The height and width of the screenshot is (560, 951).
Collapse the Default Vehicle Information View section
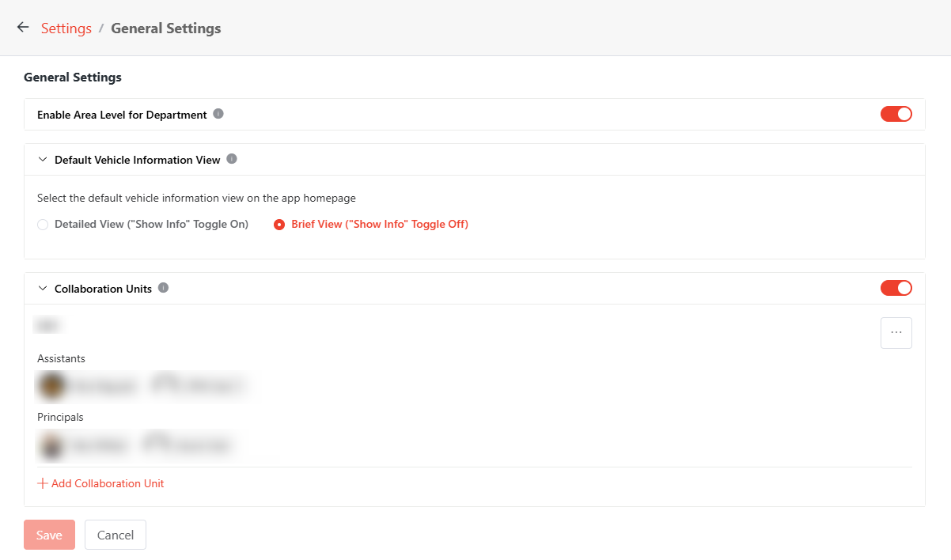tap(43, 160)
